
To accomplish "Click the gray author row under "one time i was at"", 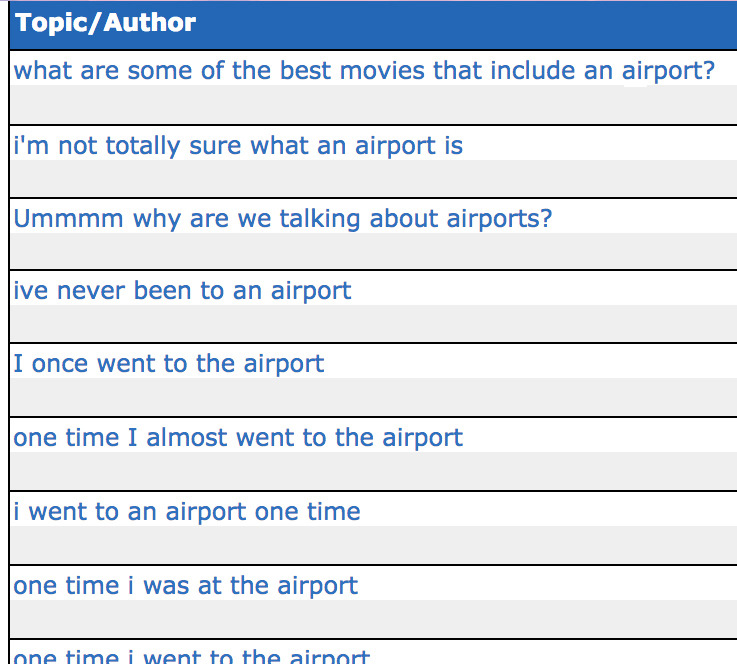I will pyautogui.click(x=374, y=618).
